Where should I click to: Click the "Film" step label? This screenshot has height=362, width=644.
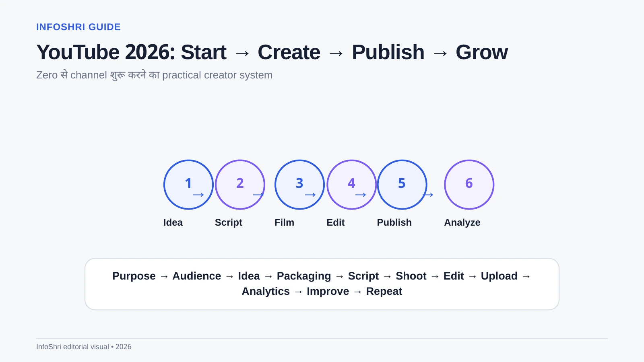point(284,222)
